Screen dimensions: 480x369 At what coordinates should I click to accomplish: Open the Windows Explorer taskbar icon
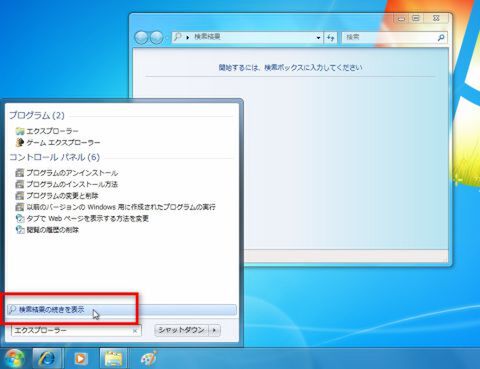pyautogui.click(x=113, y=359)
